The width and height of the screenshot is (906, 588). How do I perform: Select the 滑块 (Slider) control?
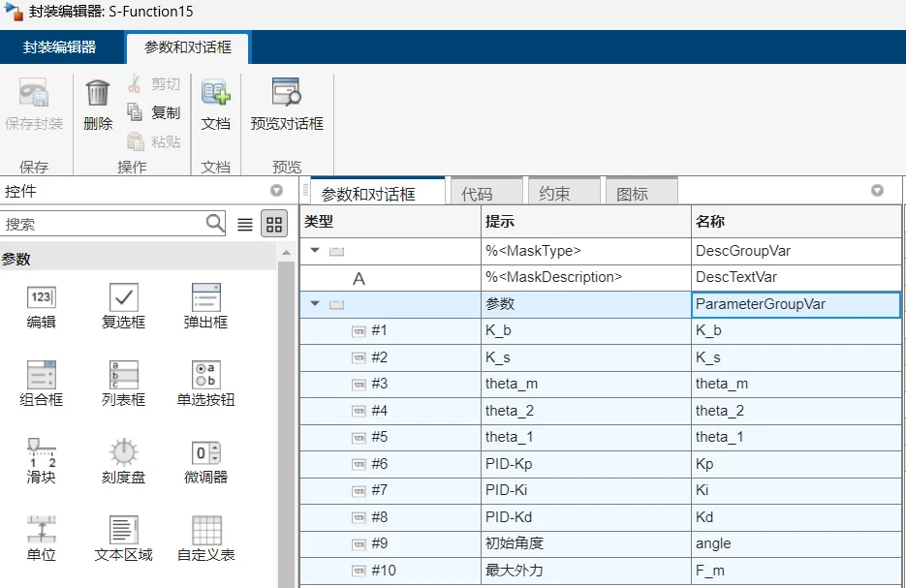[41, 453]
